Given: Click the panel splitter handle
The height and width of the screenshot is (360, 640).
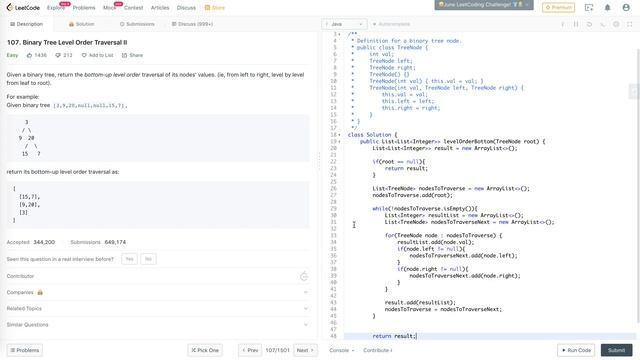Looking at the screenshot, I should tap(319, 162).
